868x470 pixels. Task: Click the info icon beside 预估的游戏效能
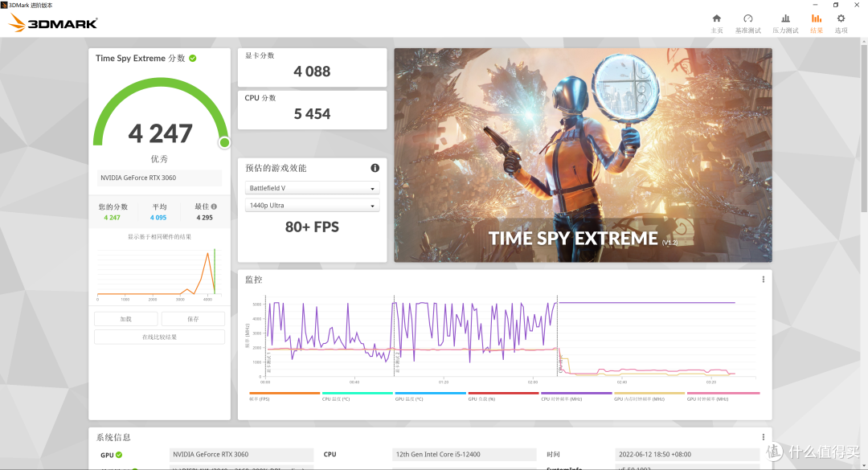tap(375, 168)
